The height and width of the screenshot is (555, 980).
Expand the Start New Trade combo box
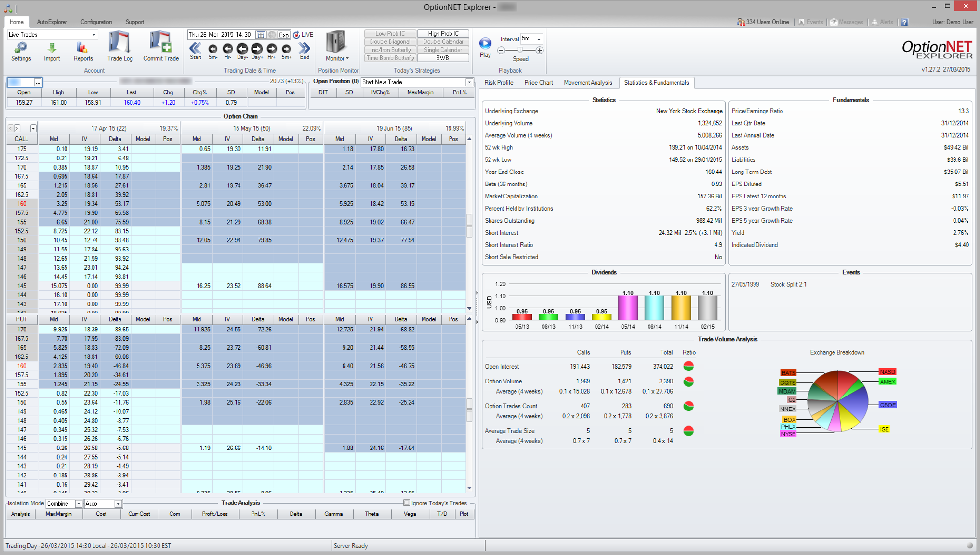tap(469, 82)
